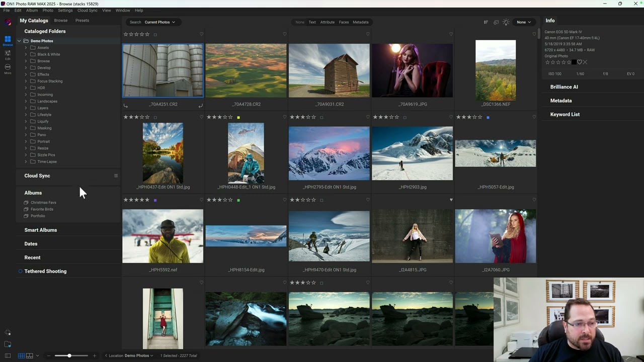The image size is (644, 362).
Task: Open the Location Demo Photos dropdown
Action: 139,356
